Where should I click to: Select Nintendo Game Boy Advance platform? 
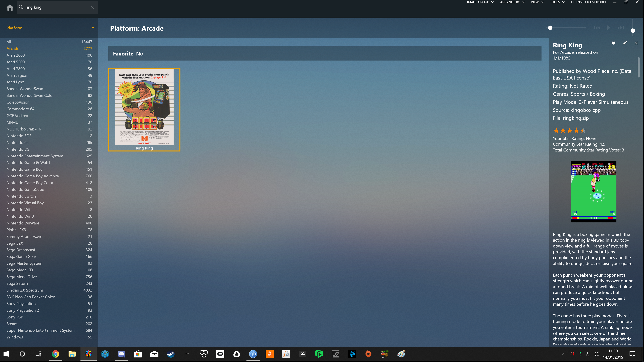click(49, 176)
